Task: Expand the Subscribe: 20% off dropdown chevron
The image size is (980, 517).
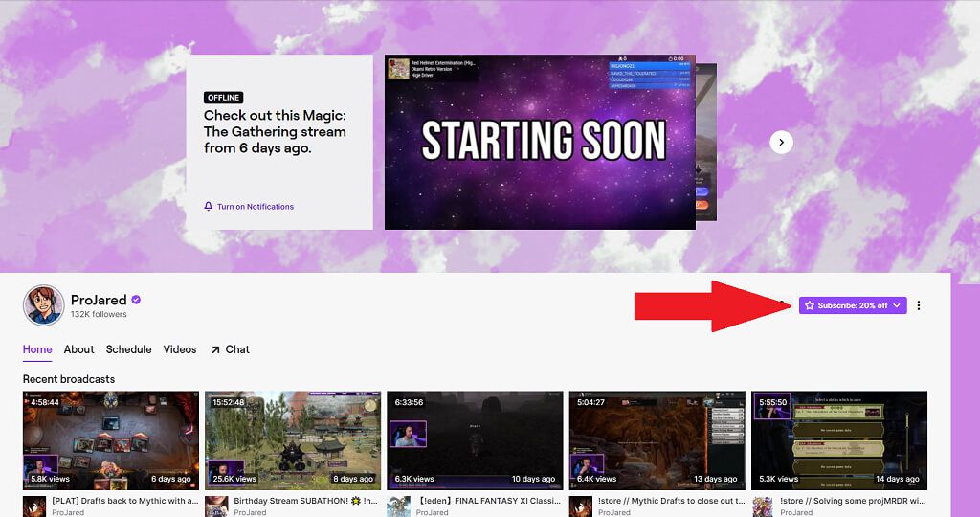Action: [x=896, y=305]
